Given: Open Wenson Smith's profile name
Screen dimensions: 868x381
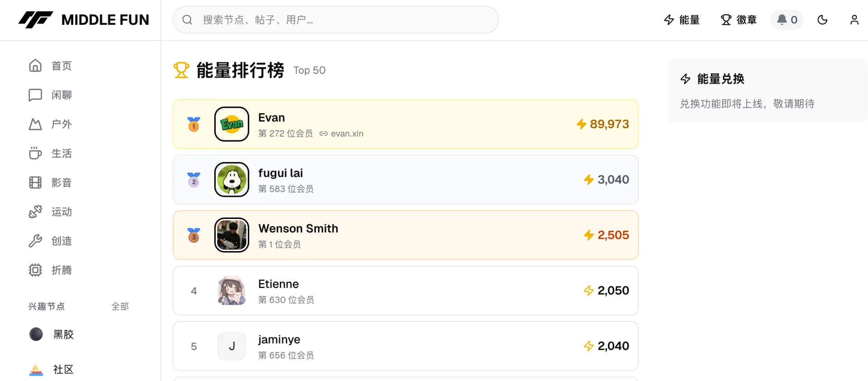Looking at the screenshot, I should point(298,229).
